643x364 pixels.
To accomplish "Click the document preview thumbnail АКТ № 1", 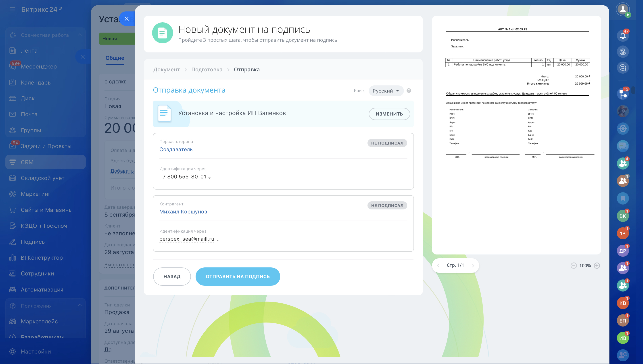I will pyautogui.click(x=516, y=135).
